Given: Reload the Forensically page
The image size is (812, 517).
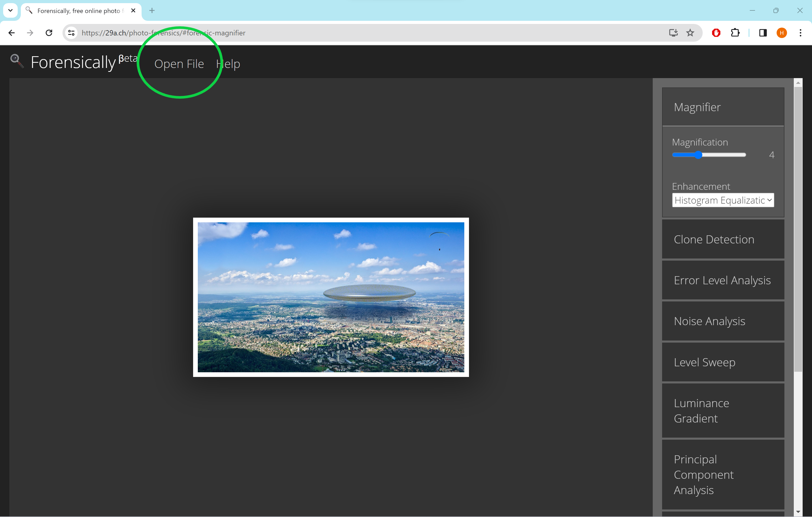Looking at the screenshot, I should (49, 33).
